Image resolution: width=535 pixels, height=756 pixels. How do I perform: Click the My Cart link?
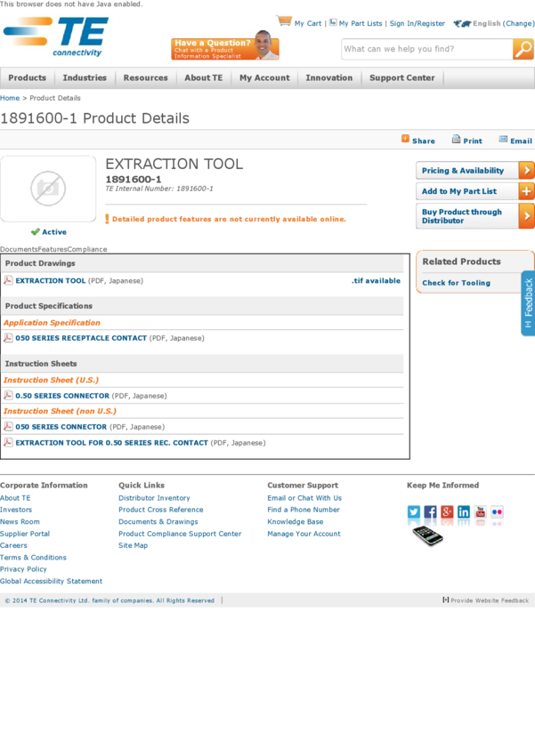(x=308, y=23)
